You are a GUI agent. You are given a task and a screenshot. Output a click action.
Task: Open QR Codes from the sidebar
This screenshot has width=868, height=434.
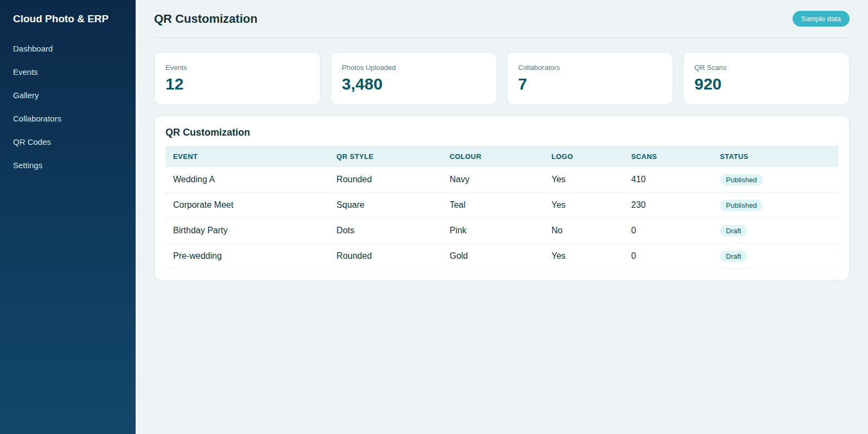pyautogui.click(x=32, y=142)
